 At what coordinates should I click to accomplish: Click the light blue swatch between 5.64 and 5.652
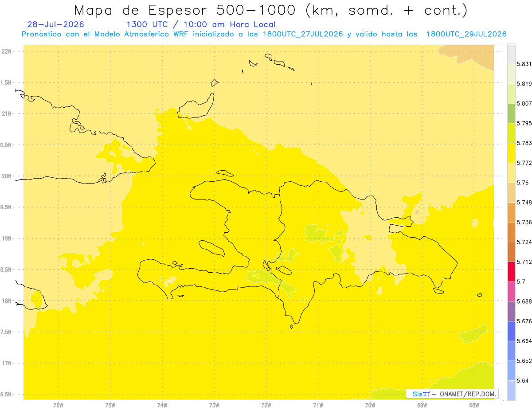coord(511,370)
